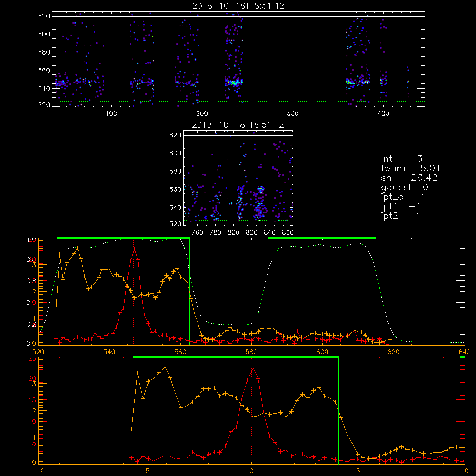The image size is (476, 476).
Task: Click the 'ipt2 -1' label
Action: tap(401, 216)
